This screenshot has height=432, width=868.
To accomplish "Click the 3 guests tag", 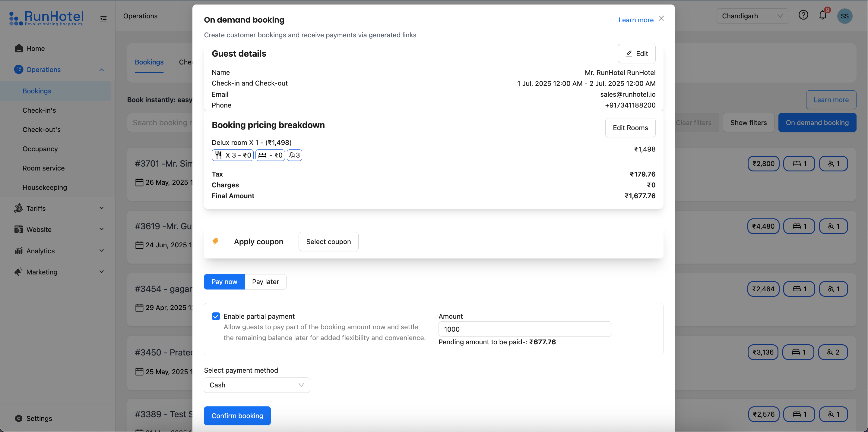I will (x=294, y=155).
